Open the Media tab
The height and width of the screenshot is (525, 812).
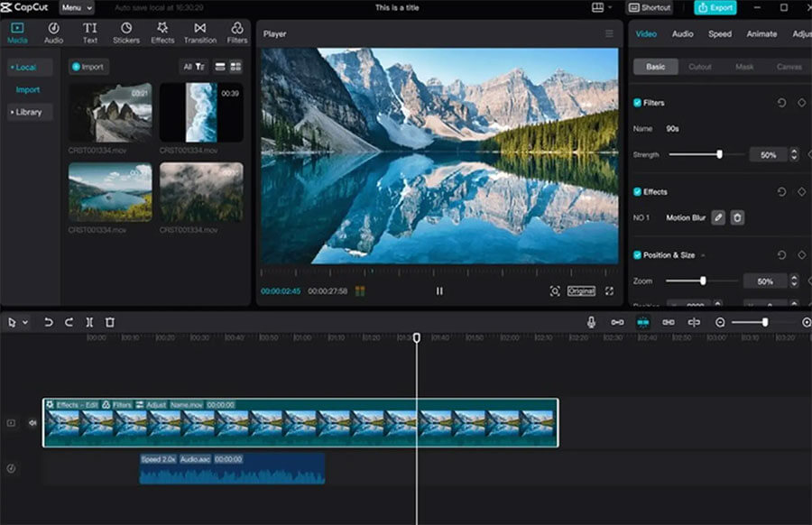coord(17,33)
